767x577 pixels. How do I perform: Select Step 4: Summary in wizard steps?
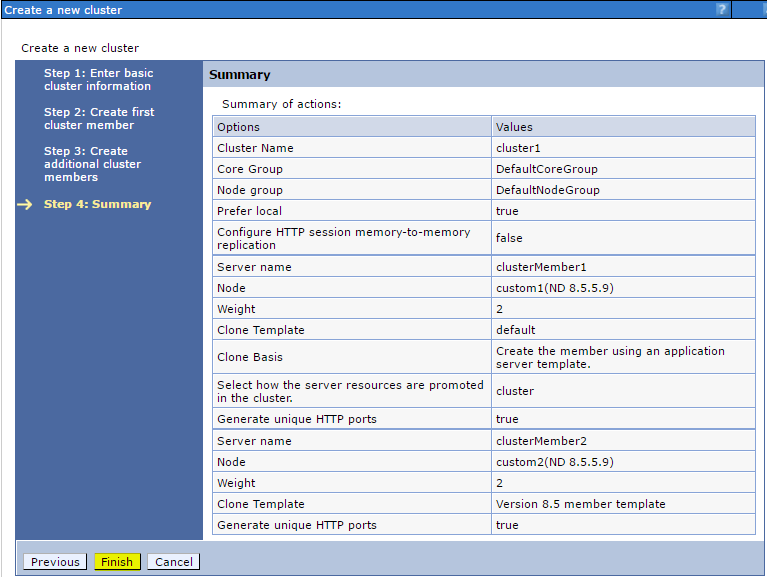[97, 204]
